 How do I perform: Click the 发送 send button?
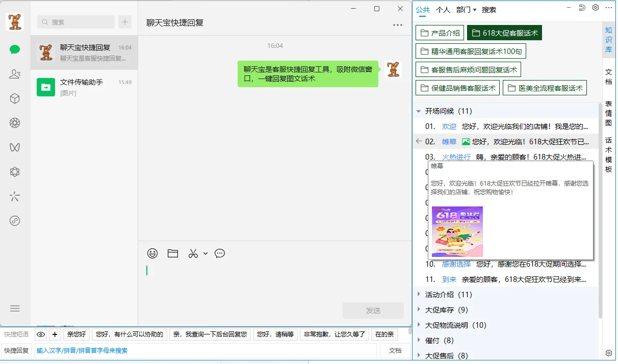coord(373,310)
